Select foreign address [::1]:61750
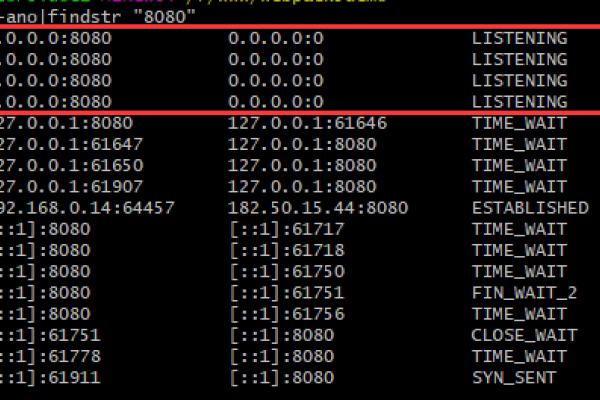Screen dimensions: 600x400 (286, 271)
